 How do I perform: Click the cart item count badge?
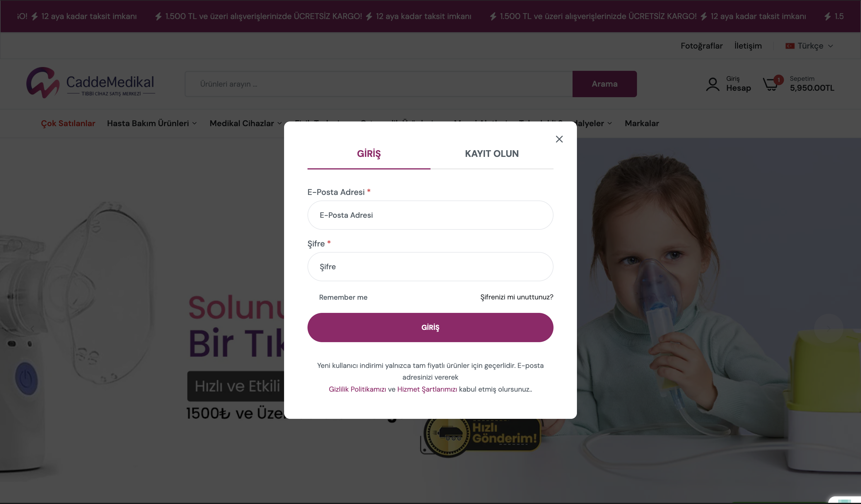[778, 80]
